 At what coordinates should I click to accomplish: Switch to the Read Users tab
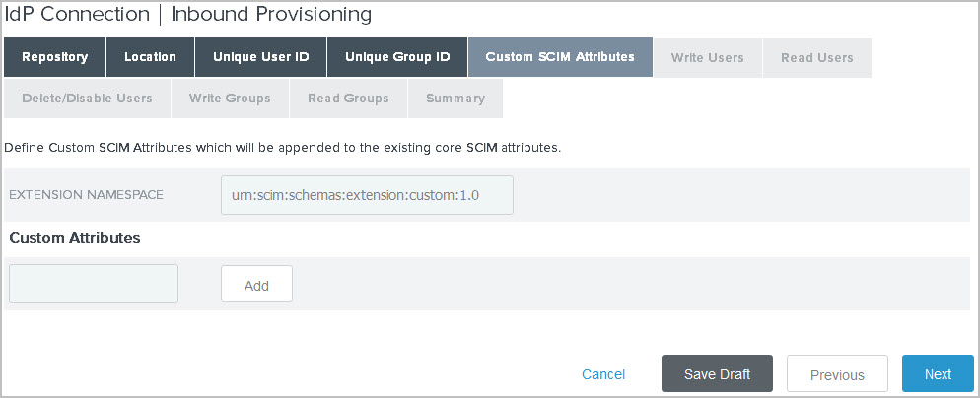coord(816,57)
